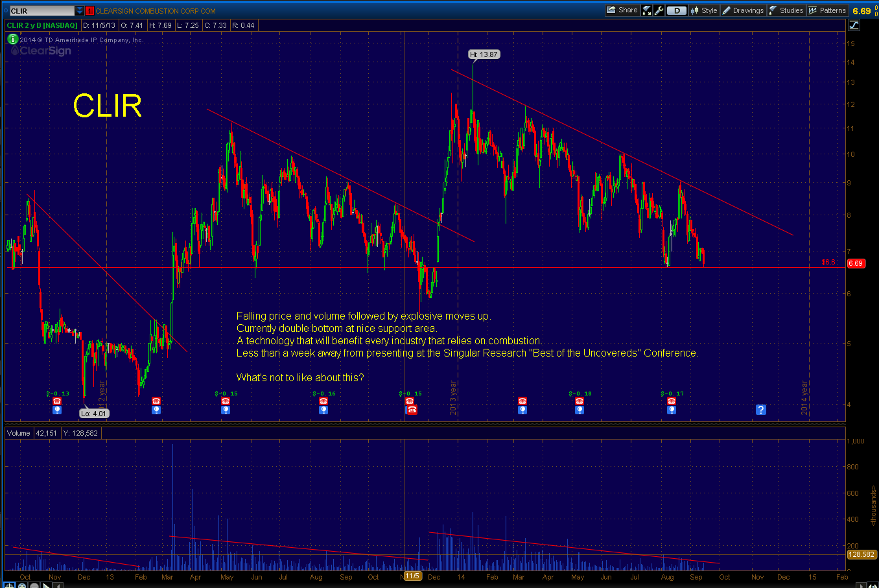The width and height of the screenshot is (879, 588).
Task: Click the red 6.69 last price bubble on the axis
Action: tap(856, 263)
